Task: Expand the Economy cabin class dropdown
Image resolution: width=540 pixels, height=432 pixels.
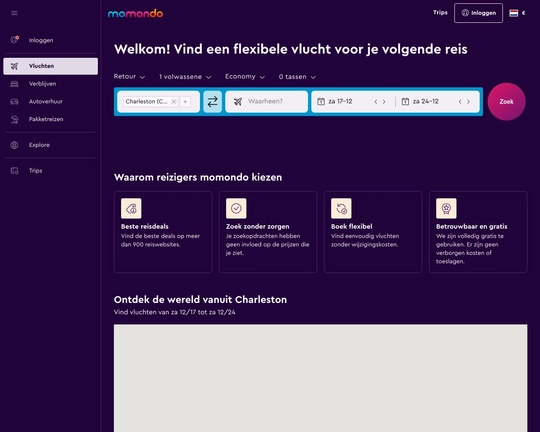Action: coord(245,77)
